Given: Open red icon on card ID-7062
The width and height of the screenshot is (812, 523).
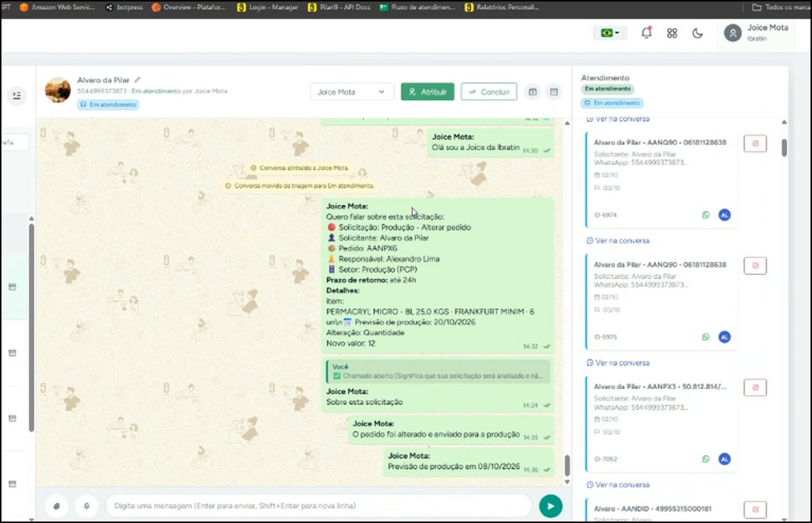Looking at the screenshot, I should click(x=755, y=388).
